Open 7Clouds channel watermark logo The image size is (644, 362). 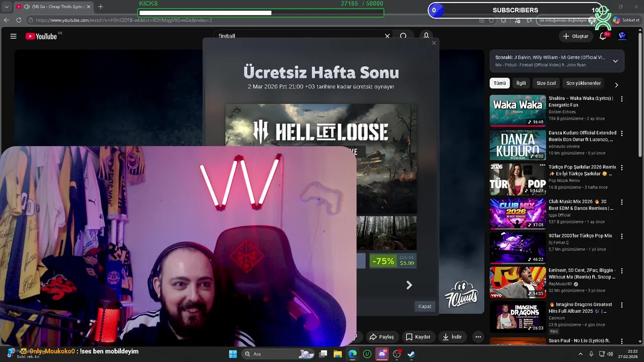click(x=461, y=295)
